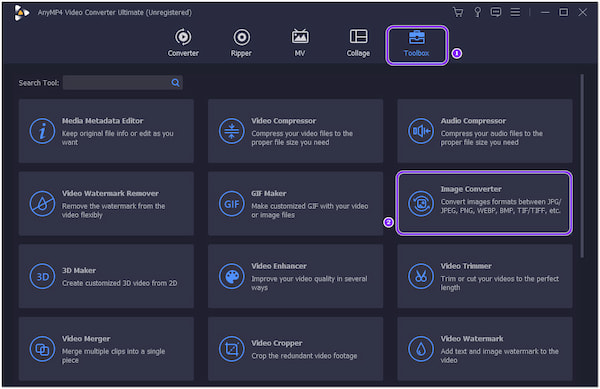Select the Toolbox tab
The width and height of the screenshot is (600, 389).
pyautogui.click(x=417, y=45)
